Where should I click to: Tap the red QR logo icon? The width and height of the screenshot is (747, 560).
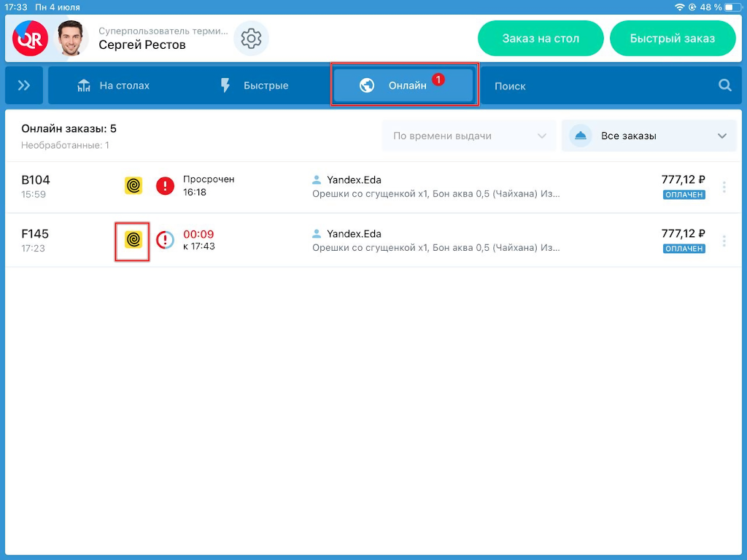pos(30,39)
